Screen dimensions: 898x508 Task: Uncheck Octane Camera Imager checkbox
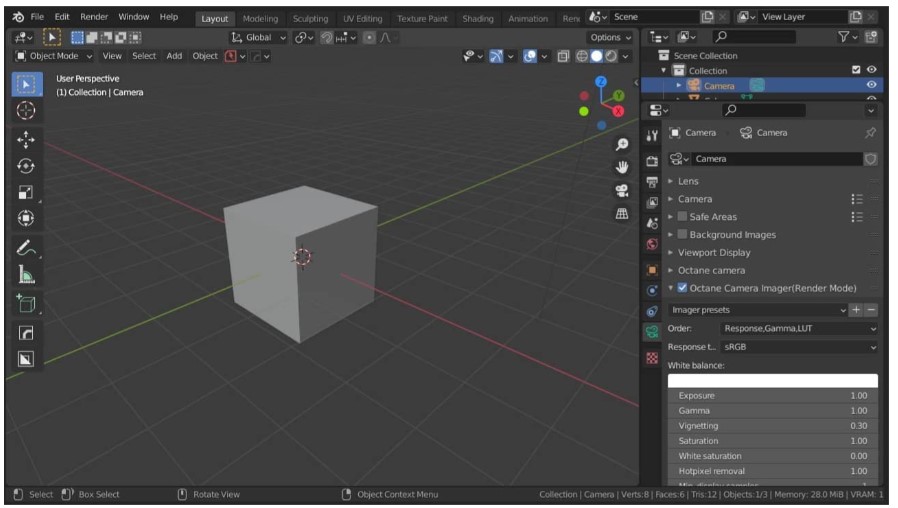coord(682,288)
